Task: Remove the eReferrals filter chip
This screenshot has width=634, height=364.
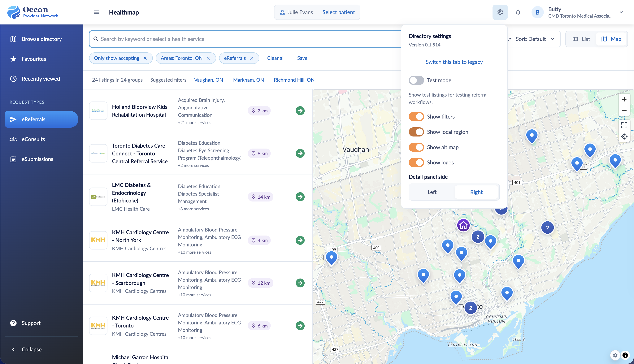Action: tap(251, 58)
